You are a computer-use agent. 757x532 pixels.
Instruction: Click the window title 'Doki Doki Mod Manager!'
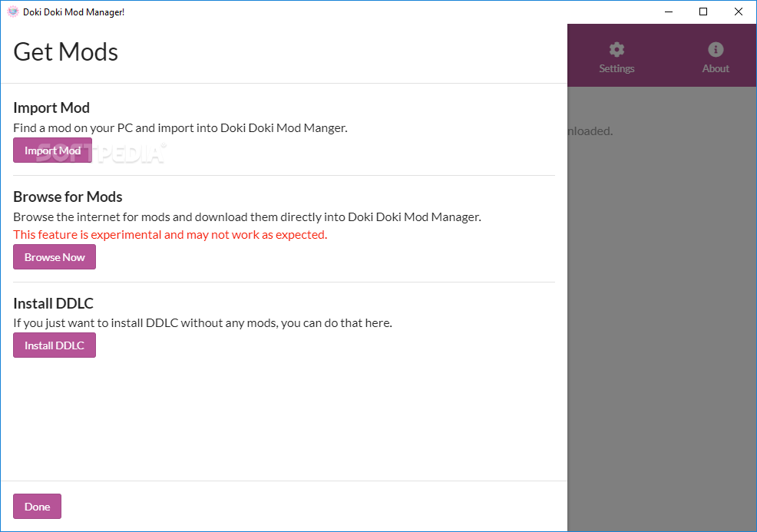coord(74,12)
